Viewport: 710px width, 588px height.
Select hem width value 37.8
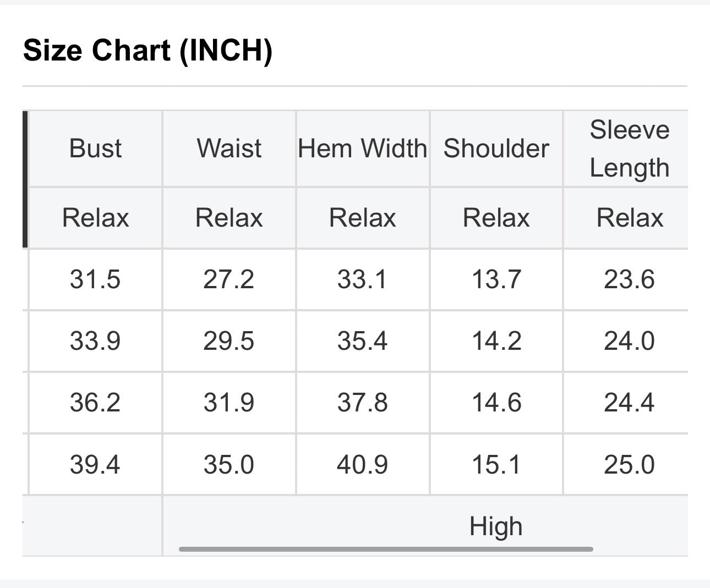pos(363,403)
